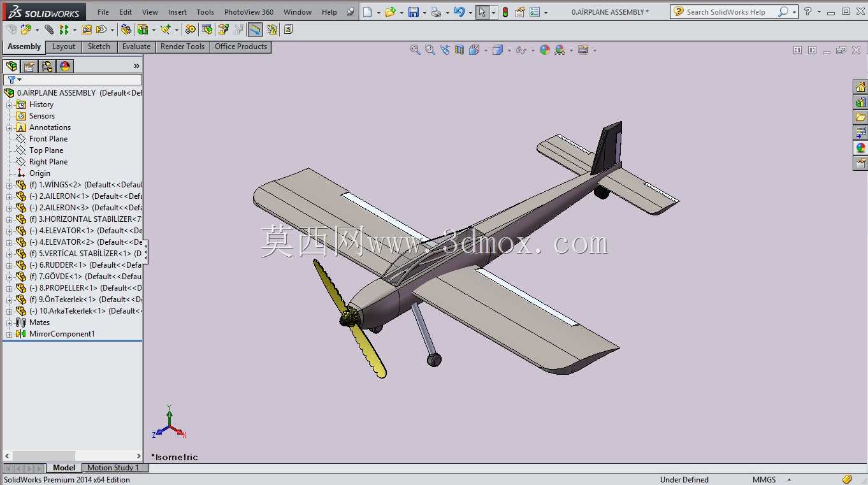Viewport: 868px width, 485px height.
Task: Click the File Properties icon
Action: pyautogui.click(x=520, y=12)
